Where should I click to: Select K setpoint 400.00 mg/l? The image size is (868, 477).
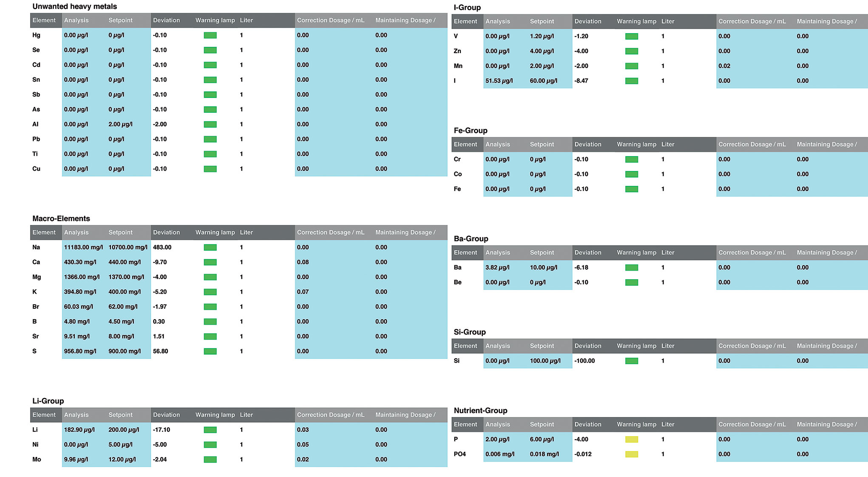click(x=125, y=292)
